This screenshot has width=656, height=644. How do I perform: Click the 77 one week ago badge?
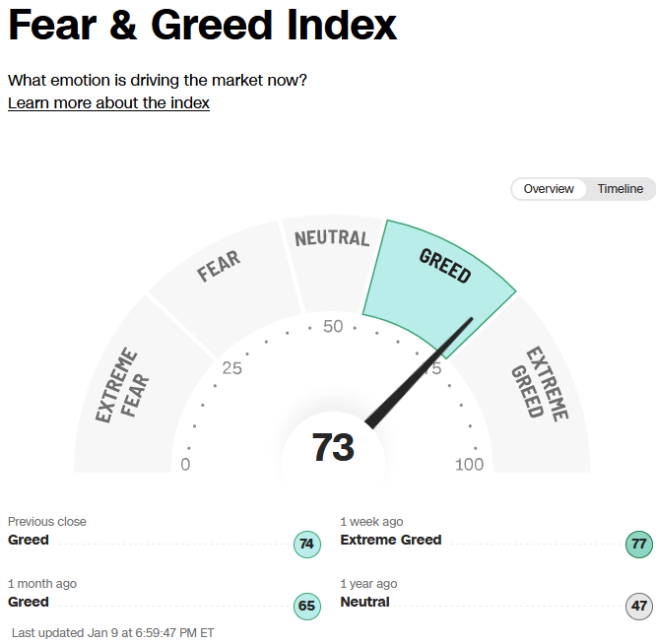pyautogui.click(x=639, y=545)
